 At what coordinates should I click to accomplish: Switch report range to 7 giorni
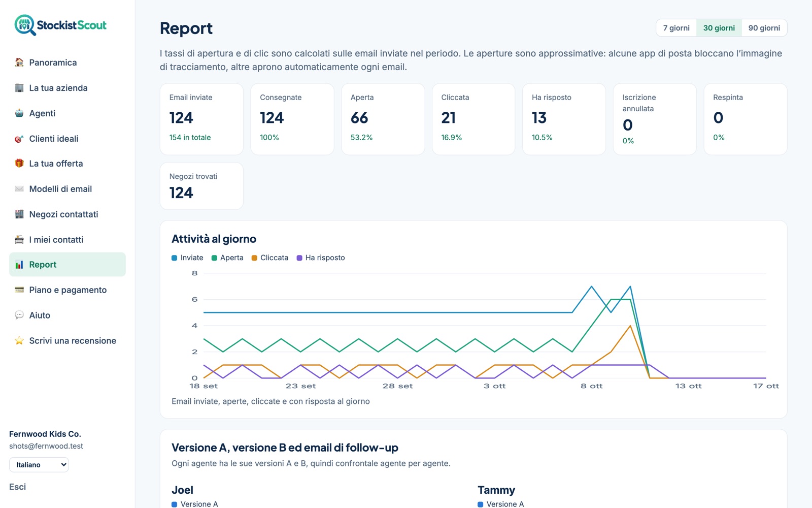pos(676,28)
